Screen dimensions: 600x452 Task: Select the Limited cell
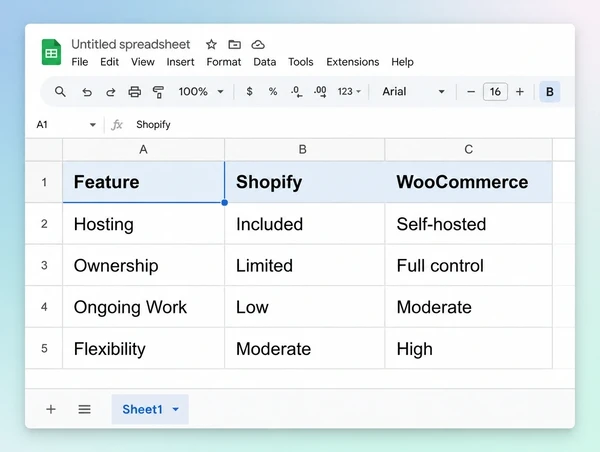click(305, 265)
